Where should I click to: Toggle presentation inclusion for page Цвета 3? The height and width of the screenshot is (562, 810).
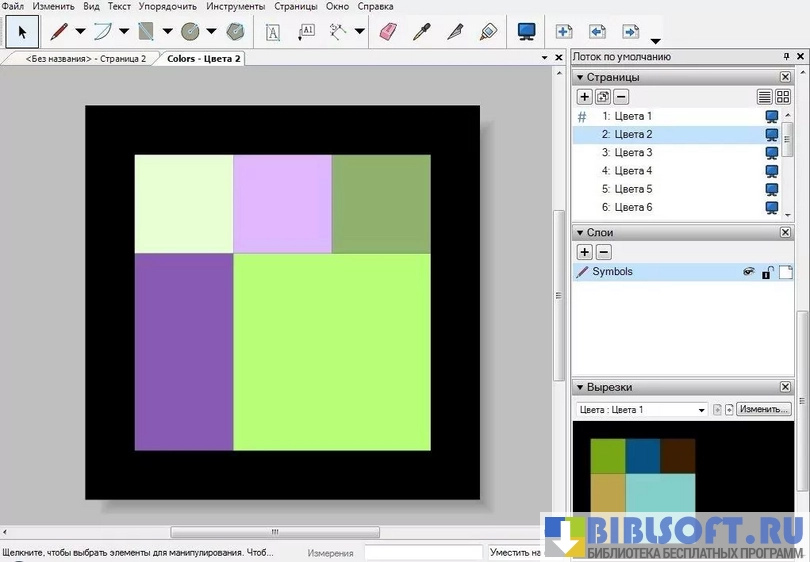[772, 153]
